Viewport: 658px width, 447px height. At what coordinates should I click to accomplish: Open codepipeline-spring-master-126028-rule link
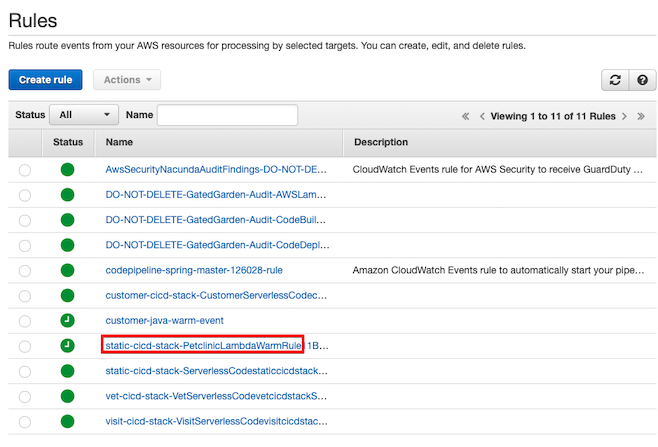(x=194, y=270)
